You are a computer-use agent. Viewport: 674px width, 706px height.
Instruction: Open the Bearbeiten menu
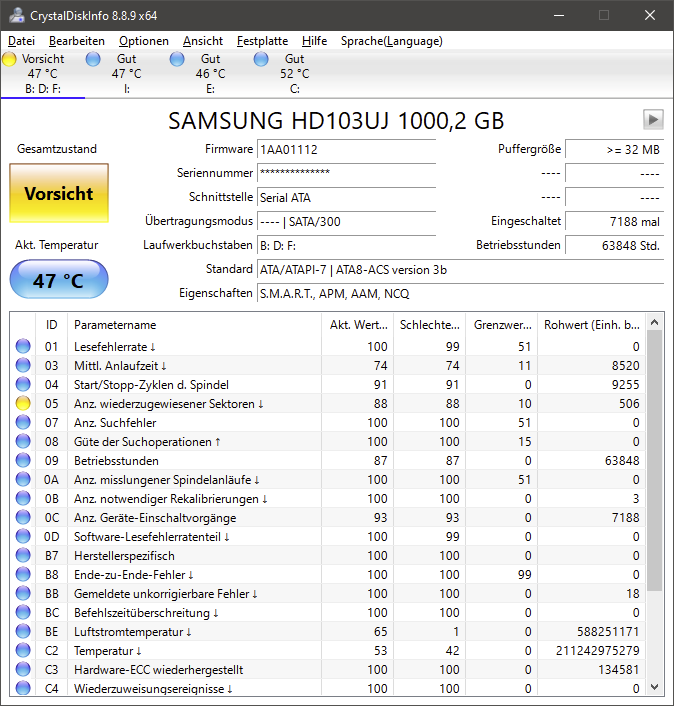tap(77, 41)
